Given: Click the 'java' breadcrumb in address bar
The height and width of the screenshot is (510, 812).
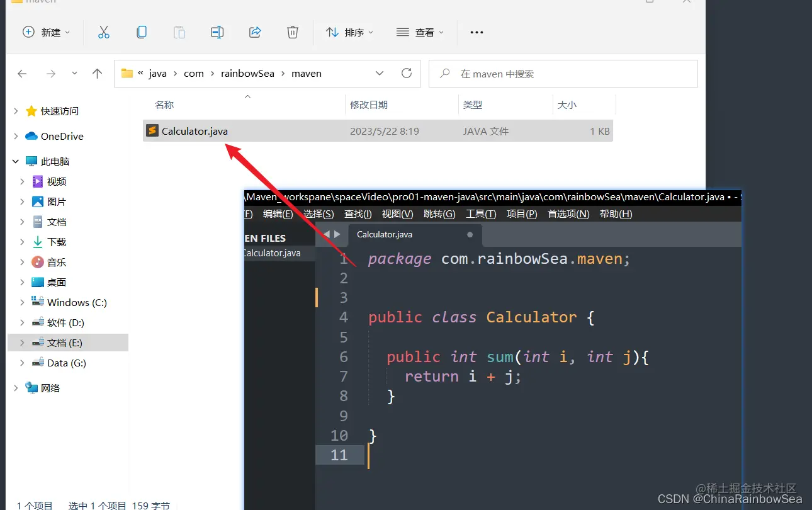Looking at the screenshot, I should click(x=157, y=74).
